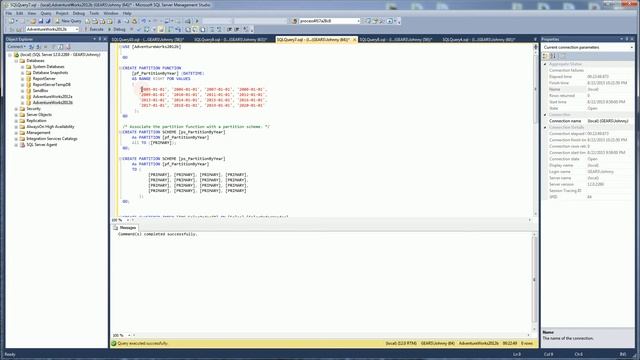Viewport: 640px width, 360px height.
Task: Click the Execute button
Action: tap(94, 29)
